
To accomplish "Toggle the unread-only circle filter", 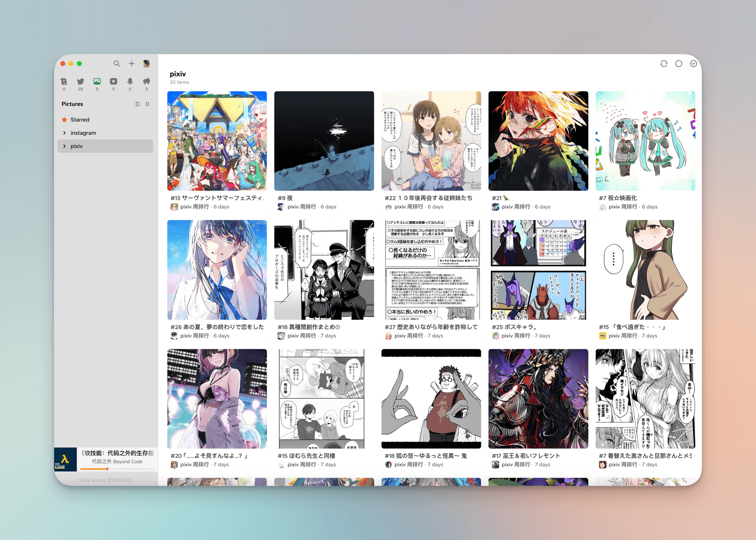I will [678, 63].
